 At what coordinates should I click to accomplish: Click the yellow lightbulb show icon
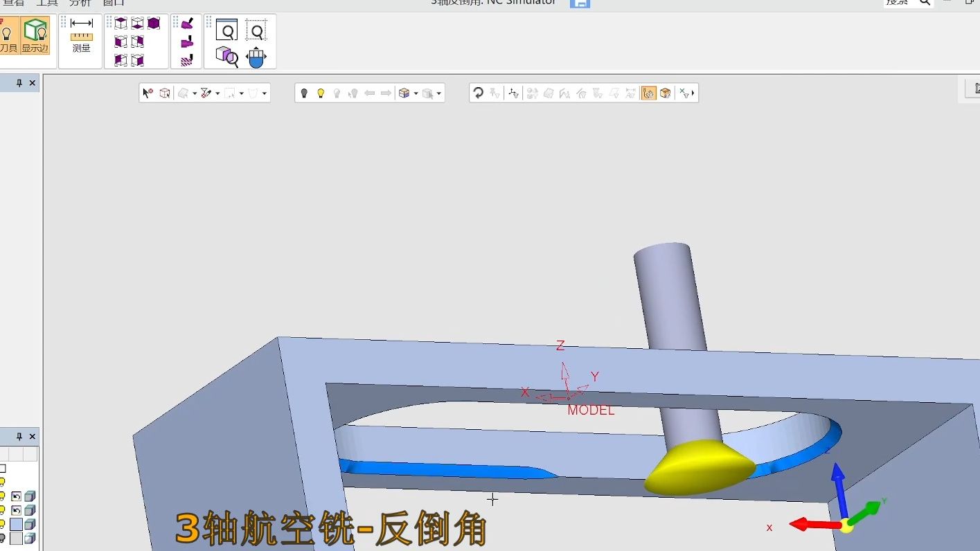click(321, 93)
